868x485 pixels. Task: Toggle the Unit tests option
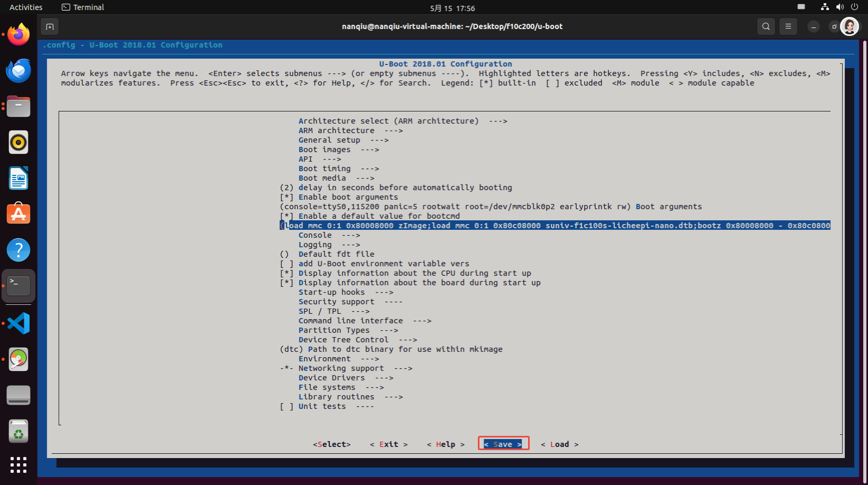[x=327, y=406]
